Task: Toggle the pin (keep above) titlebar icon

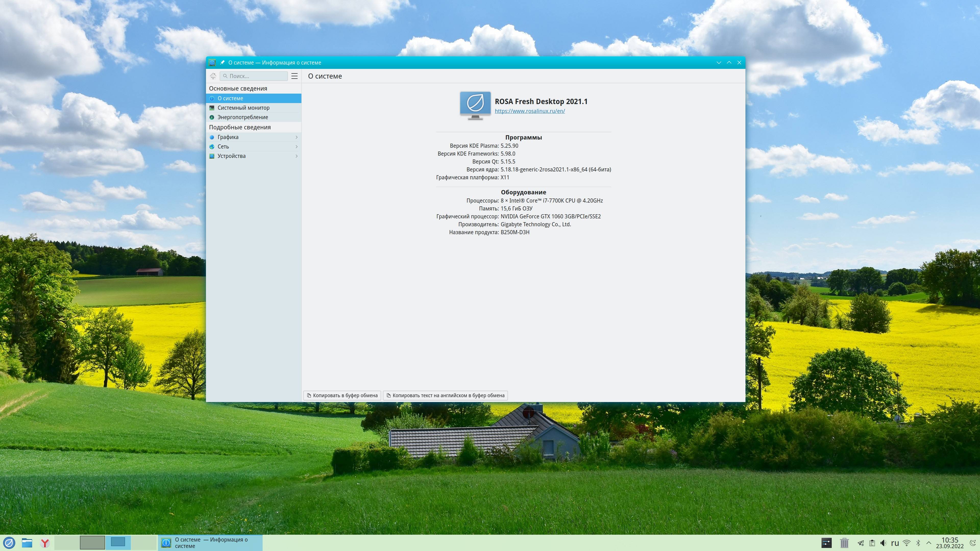Action: (222, 63)
